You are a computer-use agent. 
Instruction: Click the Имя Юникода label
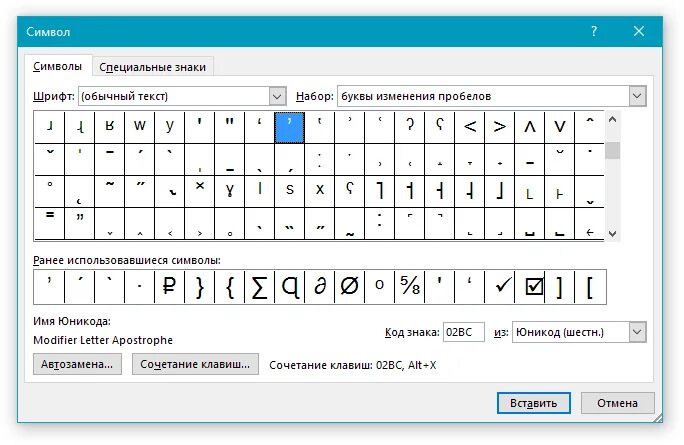coord(72,322)
